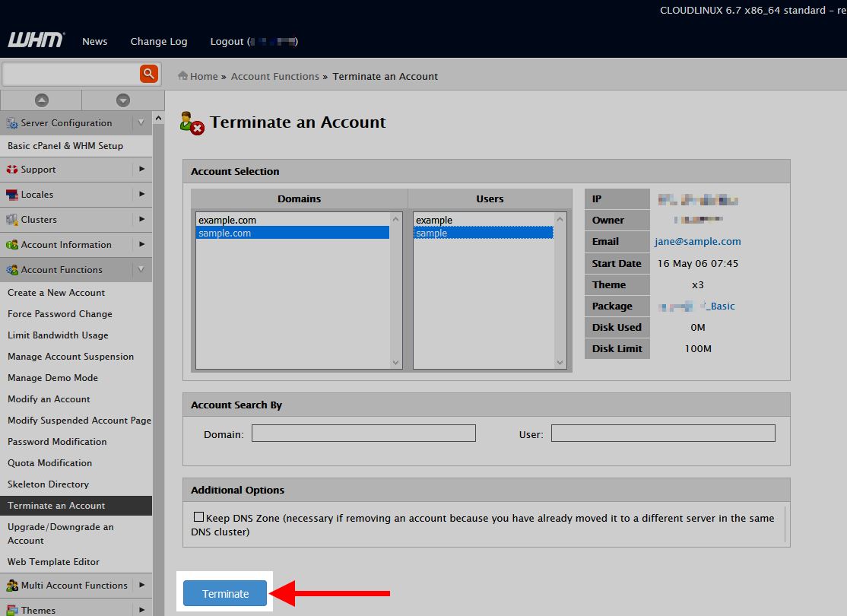Click the sidebar vertical scrollbar

point(158,365)
